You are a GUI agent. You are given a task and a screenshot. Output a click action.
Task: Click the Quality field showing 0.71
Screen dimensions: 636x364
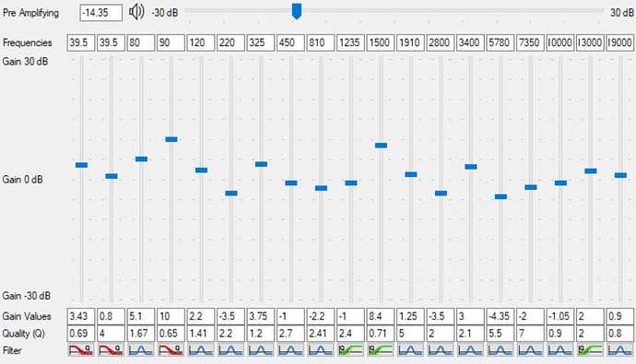[x=381, y=334]
